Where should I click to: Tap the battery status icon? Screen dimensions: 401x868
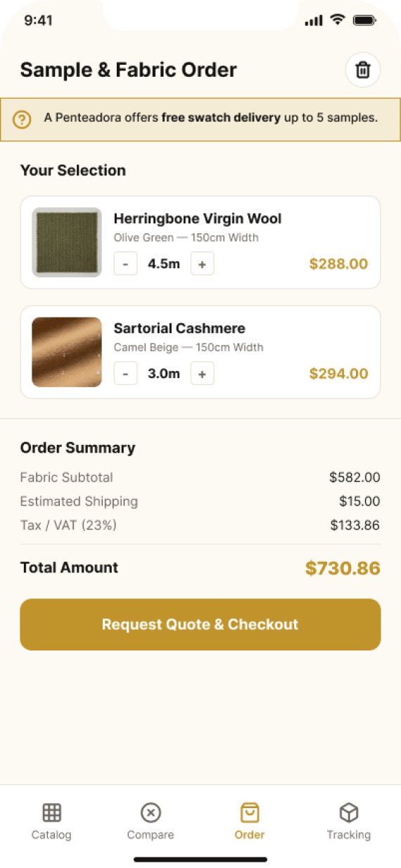[x=365, y=20]
